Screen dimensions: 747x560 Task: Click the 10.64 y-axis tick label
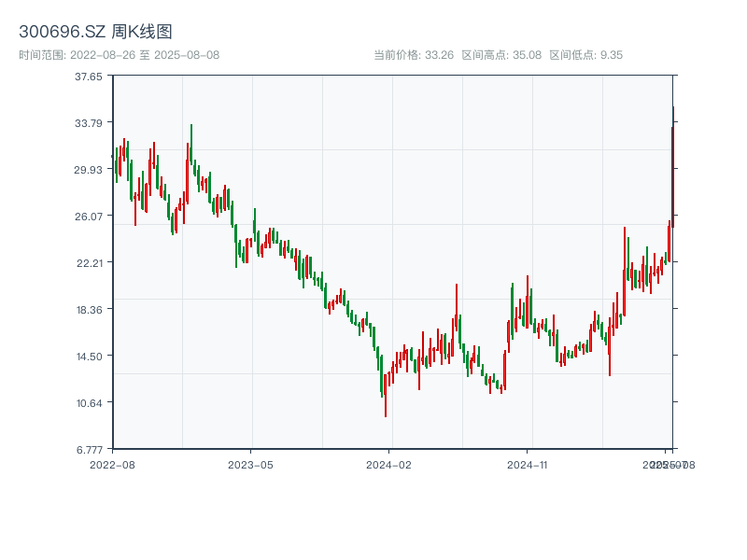tap(89, 403)
